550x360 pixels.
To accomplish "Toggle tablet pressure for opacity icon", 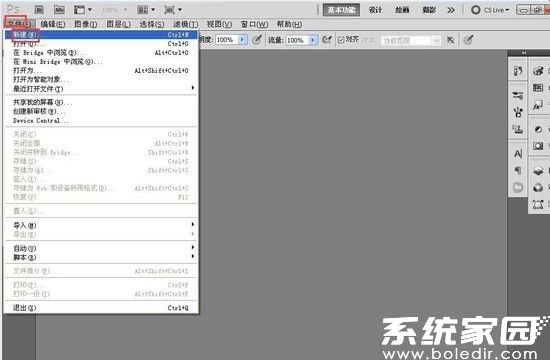I will (x=257, y=40).
